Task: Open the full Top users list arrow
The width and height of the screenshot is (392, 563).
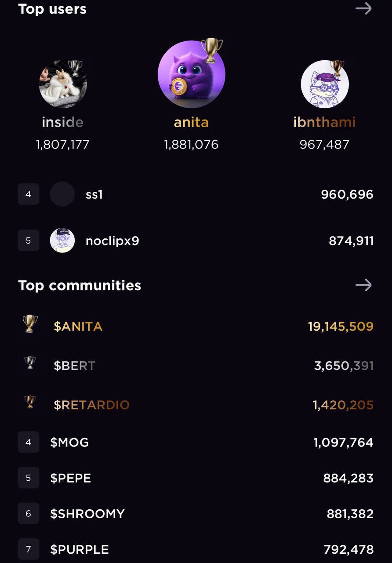Action: pos(363,8)
